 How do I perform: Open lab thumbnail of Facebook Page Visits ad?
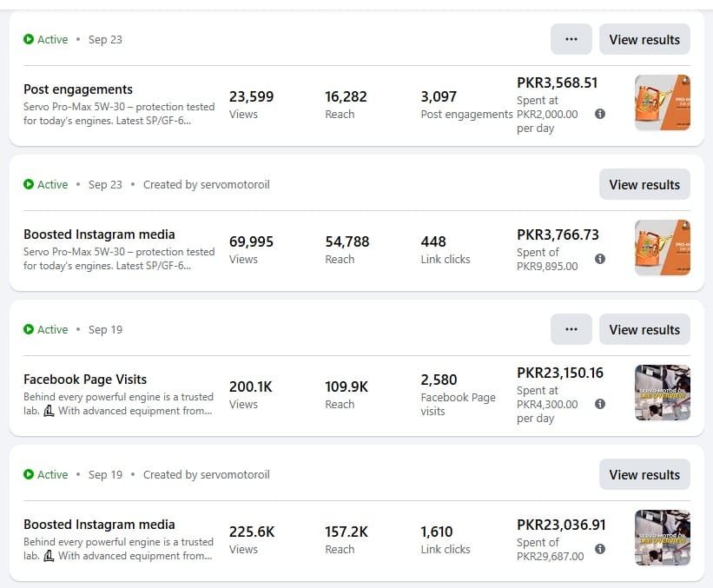coord(662,393)
